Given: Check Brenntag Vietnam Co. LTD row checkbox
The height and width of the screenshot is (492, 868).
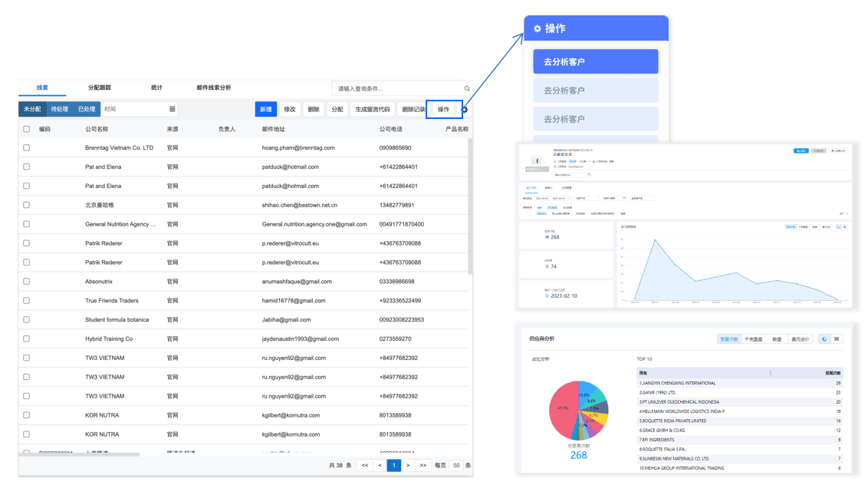Looking at the screenshot, I should click(26, 147).
